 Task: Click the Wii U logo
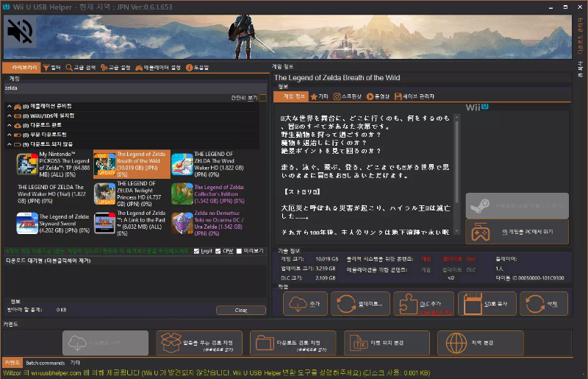click(477, 107)
